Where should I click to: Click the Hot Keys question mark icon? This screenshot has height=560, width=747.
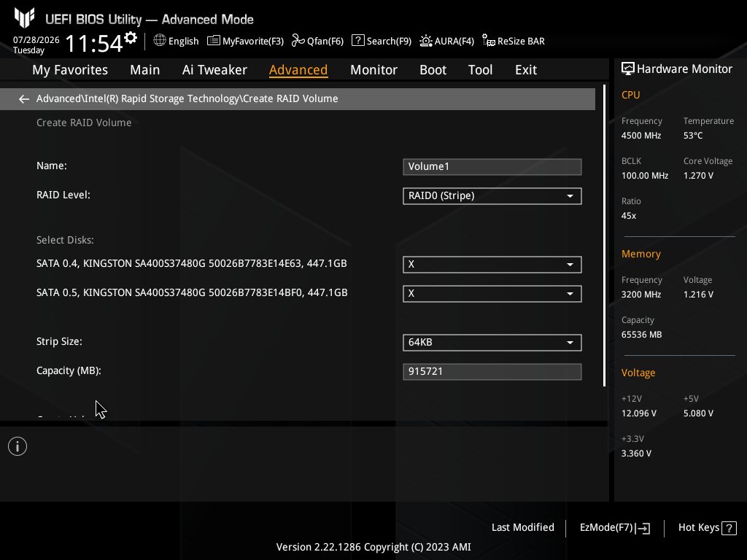(x=729, y=528)
